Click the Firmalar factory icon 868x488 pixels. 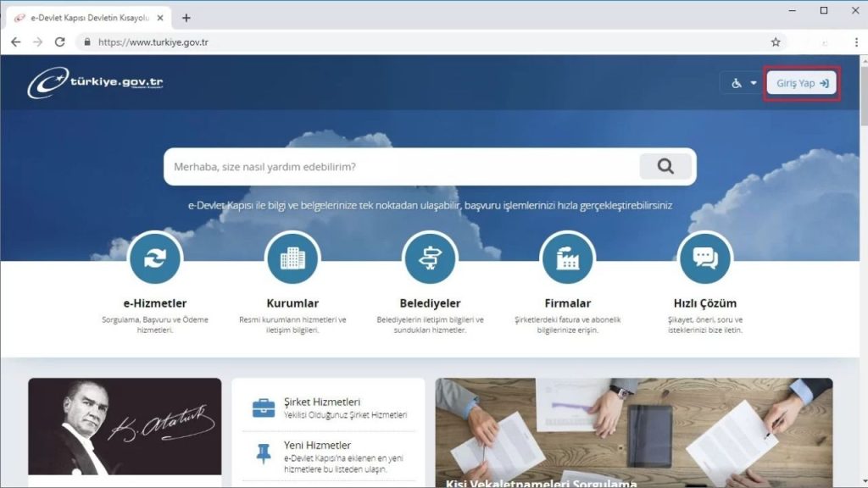pyautogui.click(x=567, y=259)
